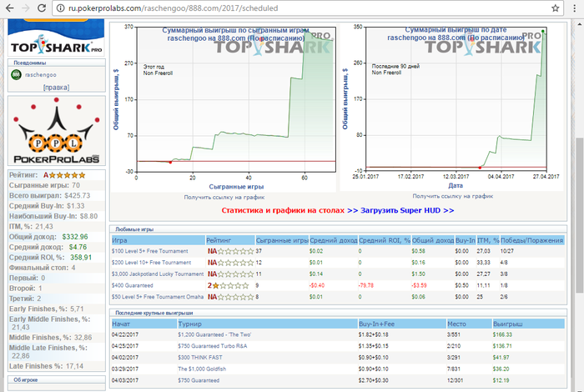The image size is (584, 392).
Task: Click the browser back arrow
Action: coord(10,8)
